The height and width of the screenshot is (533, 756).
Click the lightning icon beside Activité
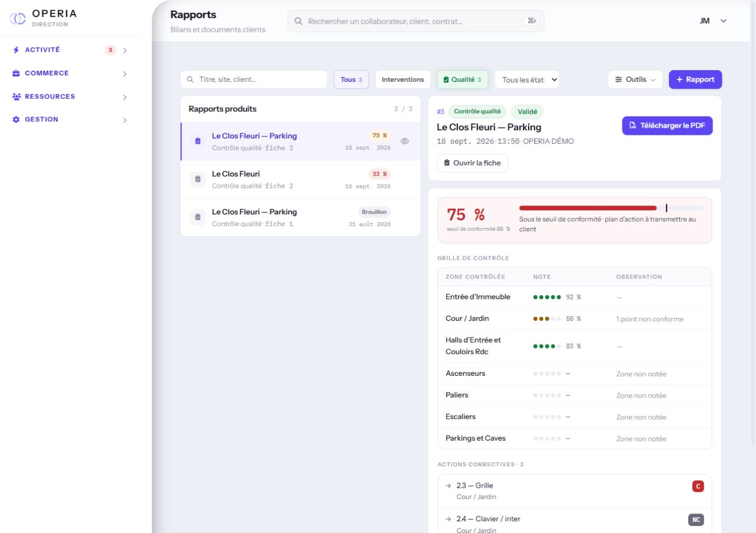[16, 50]
